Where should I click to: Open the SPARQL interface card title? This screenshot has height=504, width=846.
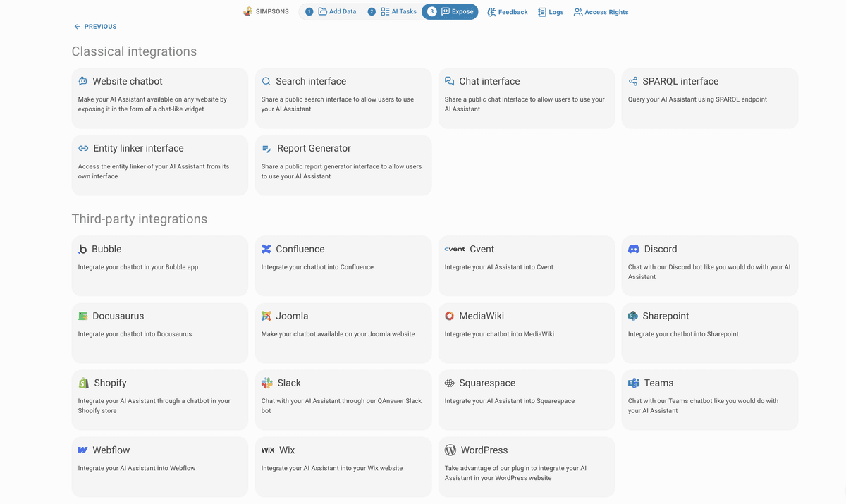coord(680,81)
